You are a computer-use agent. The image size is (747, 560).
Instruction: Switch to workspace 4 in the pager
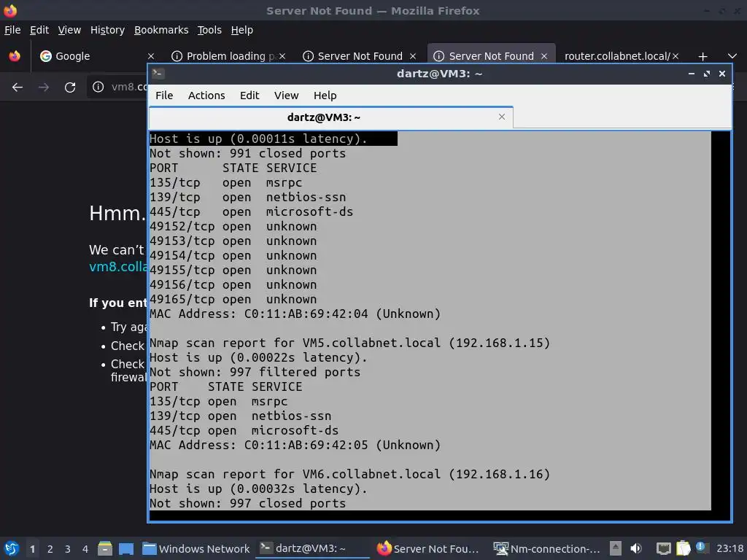point(85,549)
